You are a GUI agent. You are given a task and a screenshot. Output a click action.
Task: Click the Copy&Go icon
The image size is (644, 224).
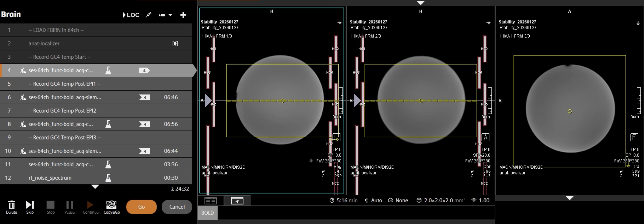(x=111, y=207)
